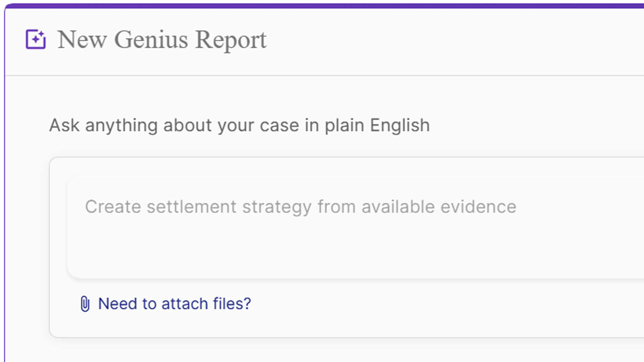Click the Genius Report sparkle icon

[x=36, y=40]
